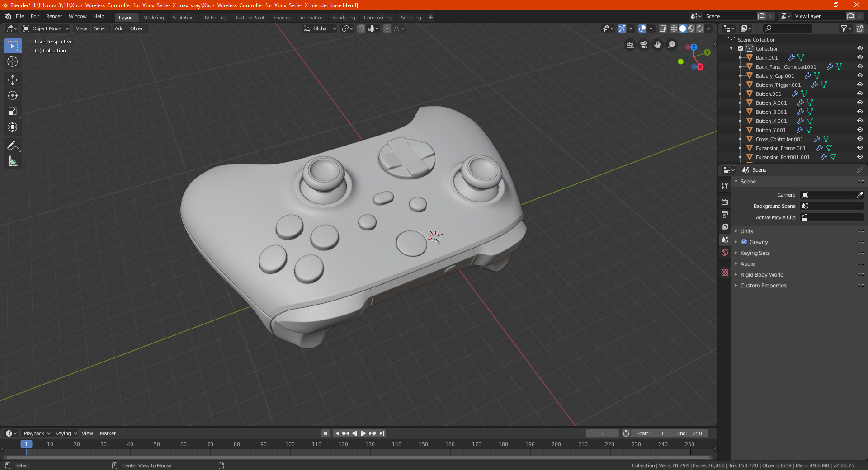
Task: Jump to the timeline start frame
Action: tap(336, 433)
